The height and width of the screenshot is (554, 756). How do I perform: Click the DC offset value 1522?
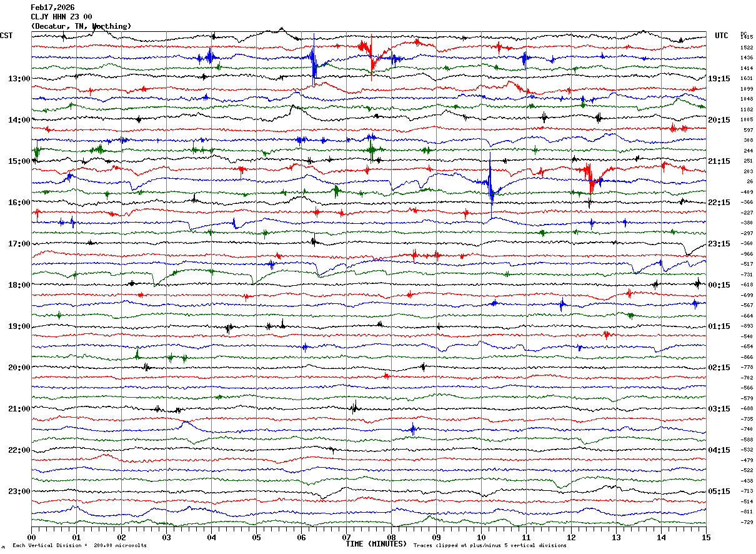pos(747,48)
